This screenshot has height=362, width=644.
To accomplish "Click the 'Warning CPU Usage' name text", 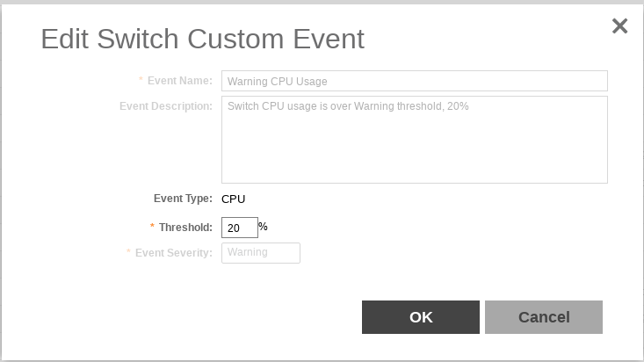I will [277, 82].
